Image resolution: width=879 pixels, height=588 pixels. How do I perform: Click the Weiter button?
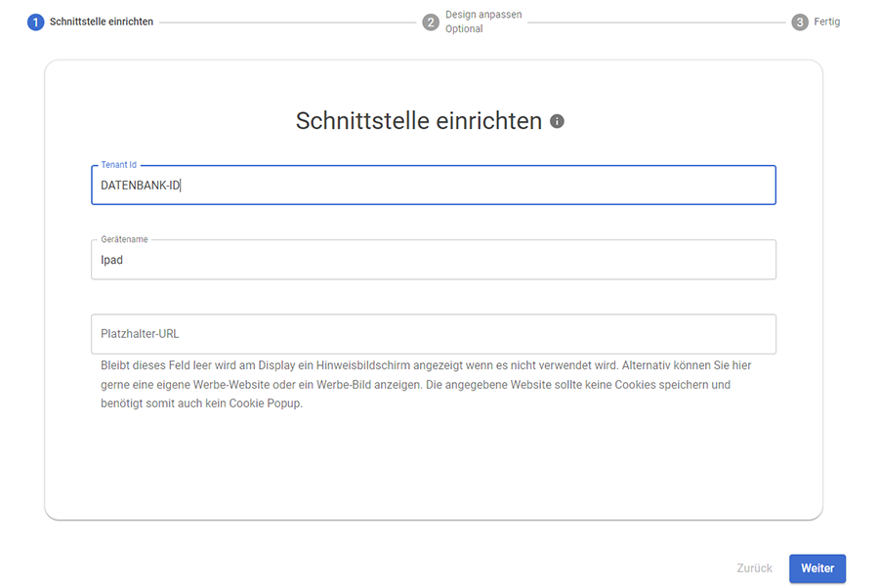point(817,568)
